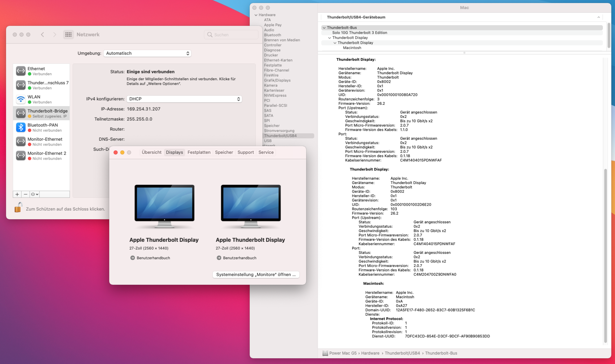Click the Power Mac G5 path icon
Viewport: 615px width, 364px height.
[325, 353]
